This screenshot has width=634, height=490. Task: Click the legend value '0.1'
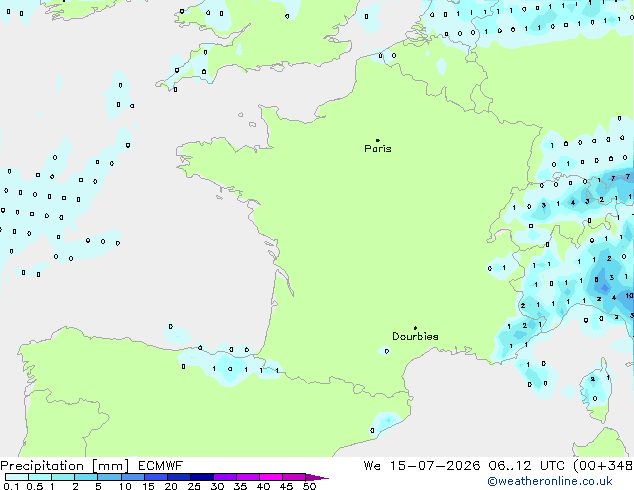click(x=11, y=486)
